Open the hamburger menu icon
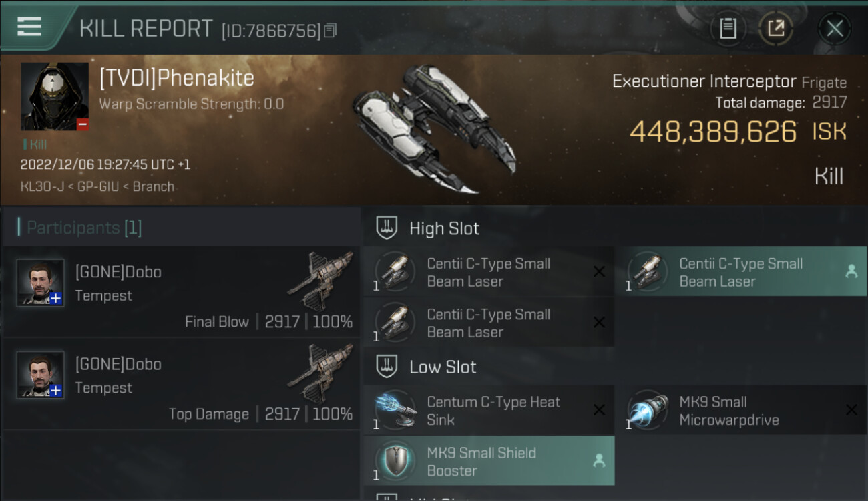Screen dimensions: 868x501 (x=29, y=26)
